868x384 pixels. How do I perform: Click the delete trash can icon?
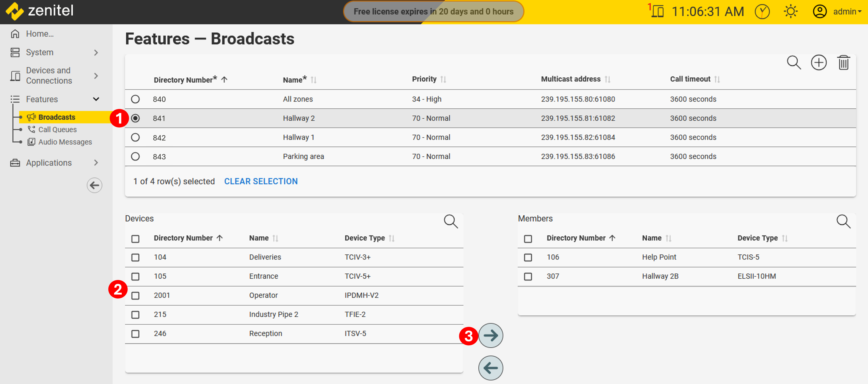843,63
